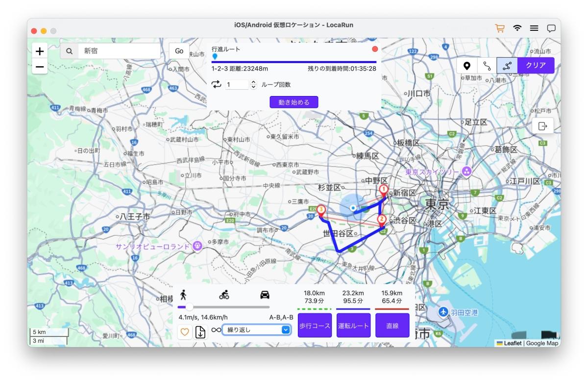588x383 pixels.
Task: Click the current location blue dot
Action: pos(353,208)
